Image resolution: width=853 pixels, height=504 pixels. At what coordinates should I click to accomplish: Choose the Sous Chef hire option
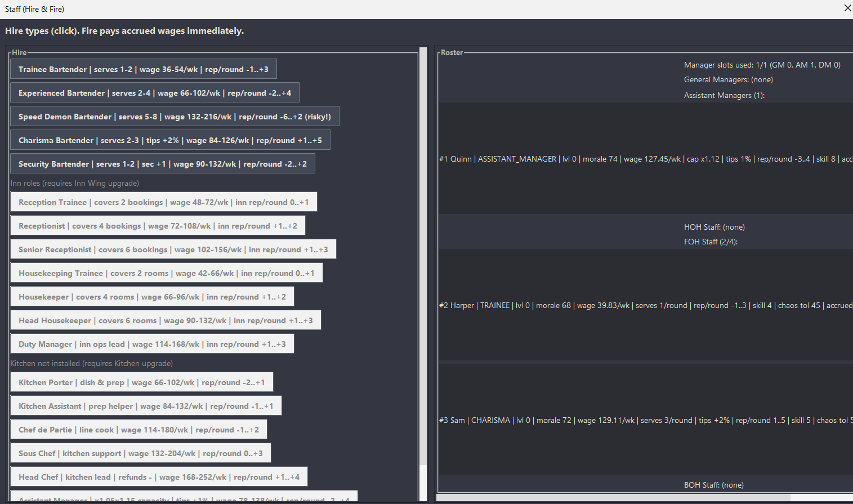click(140, 453)
